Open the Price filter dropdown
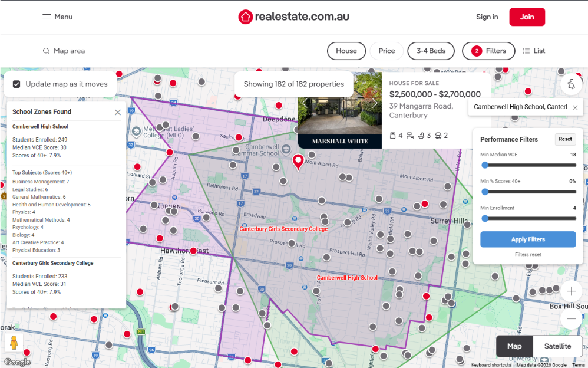 click(387, 51)
